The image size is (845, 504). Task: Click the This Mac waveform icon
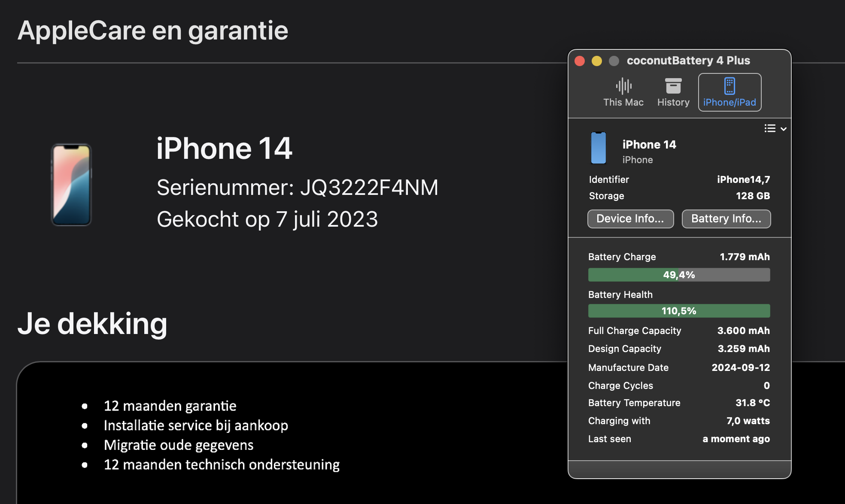pos(623,86)
